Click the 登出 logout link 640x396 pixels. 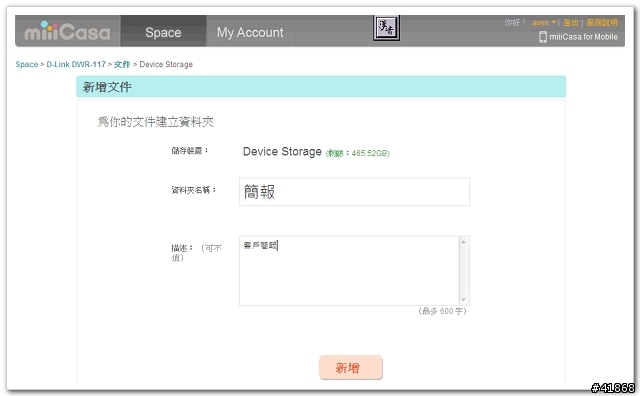(571, 22)
